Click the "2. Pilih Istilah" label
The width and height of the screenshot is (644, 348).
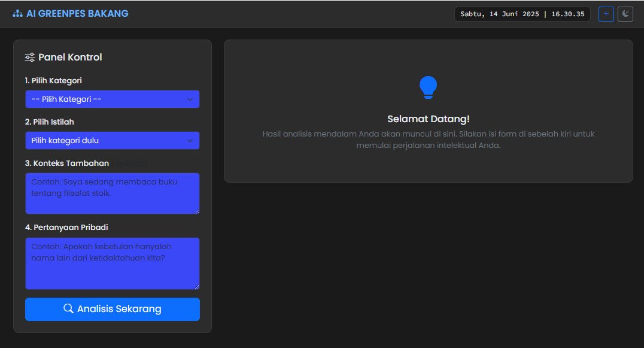pos(49,122)
